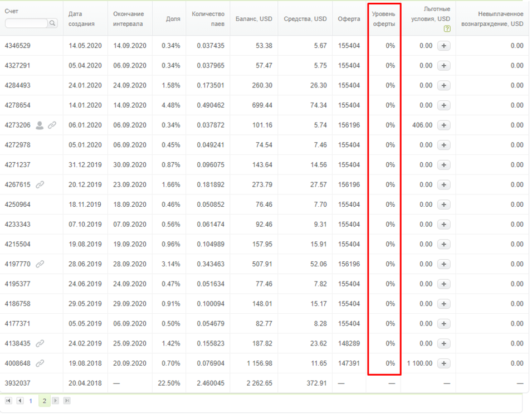Click the link chain icon next to 4267615
532x418 pixels.
point(40,184)
